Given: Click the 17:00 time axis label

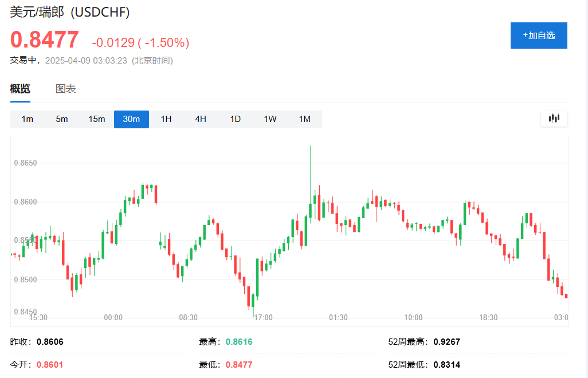Looking at the screenshot, I should 263,317.
